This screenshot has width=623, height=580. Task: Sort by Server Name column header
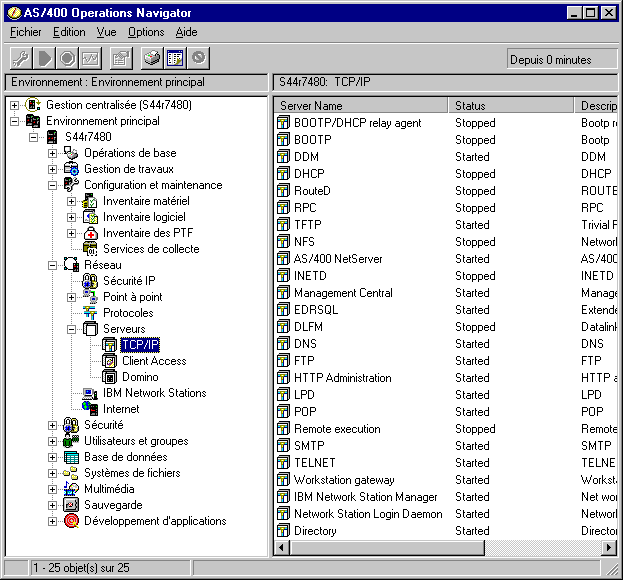pos(361,106)
